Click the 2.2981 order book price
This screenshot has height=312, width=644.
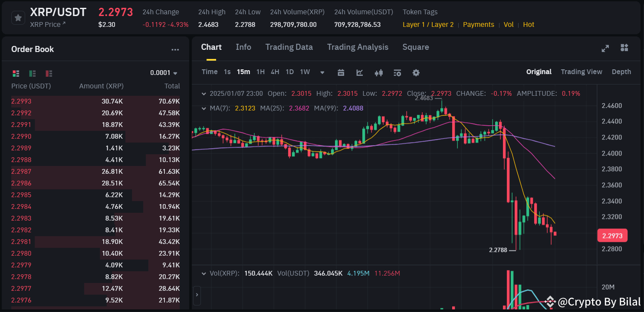21,242
